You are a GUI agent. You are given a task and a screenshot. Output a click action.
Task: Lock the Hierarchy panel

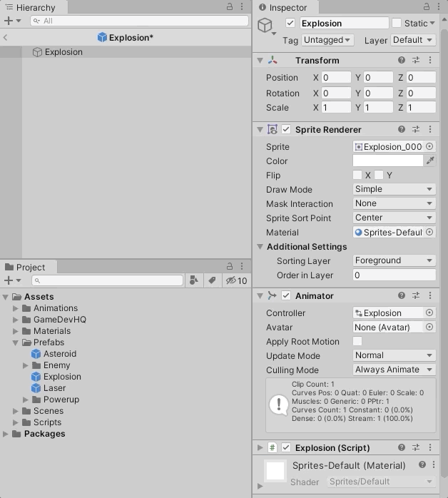click(230, 6)
